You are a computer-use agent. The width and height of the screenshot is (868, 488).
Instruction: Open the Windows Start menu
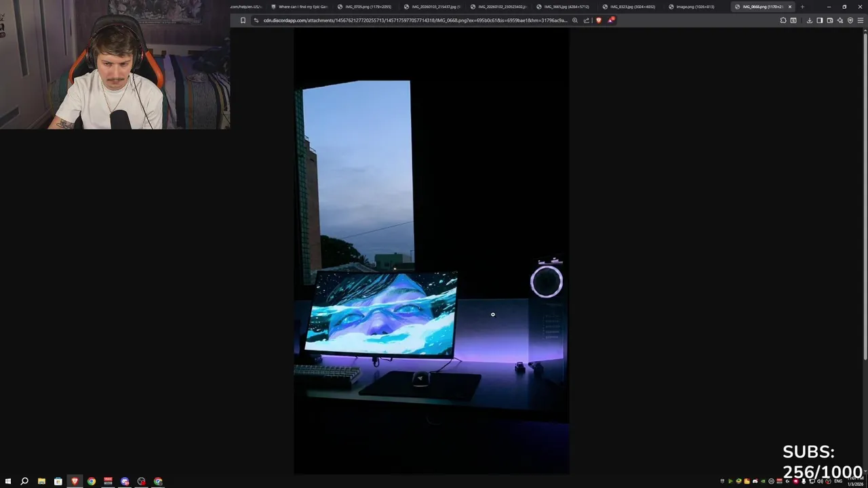(x=8, y=481)
